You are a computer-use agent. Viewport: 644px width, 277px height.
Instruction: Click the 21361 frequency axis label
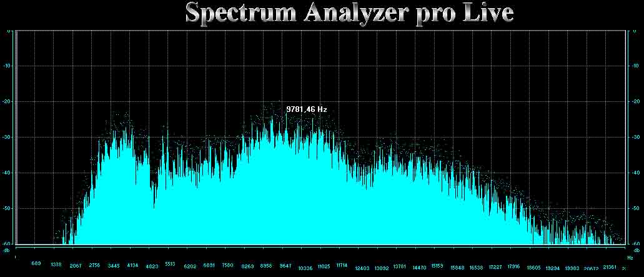pyautogui.click(x=610, y=267)
